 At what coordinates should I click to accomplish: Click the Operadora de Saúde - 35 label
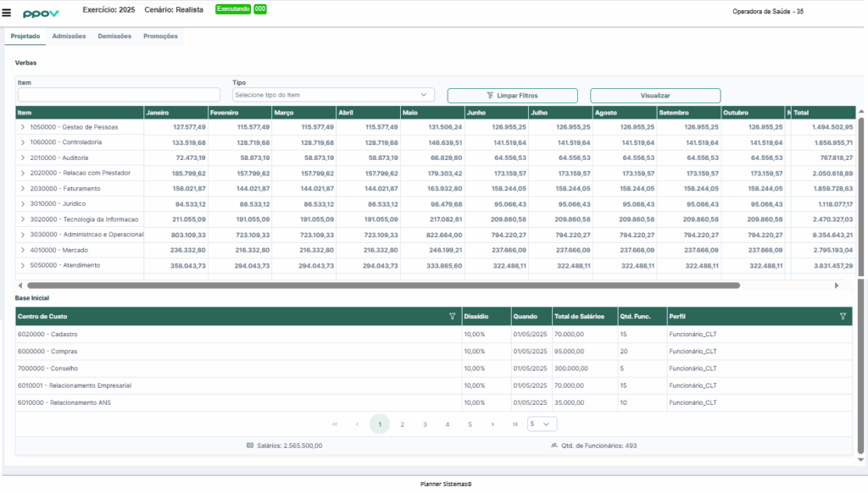tap(768, 12)
